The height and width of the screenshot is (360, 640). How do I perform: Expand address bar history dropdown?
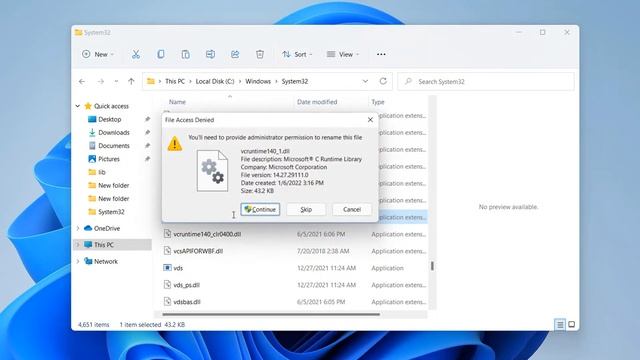(365, 81)
